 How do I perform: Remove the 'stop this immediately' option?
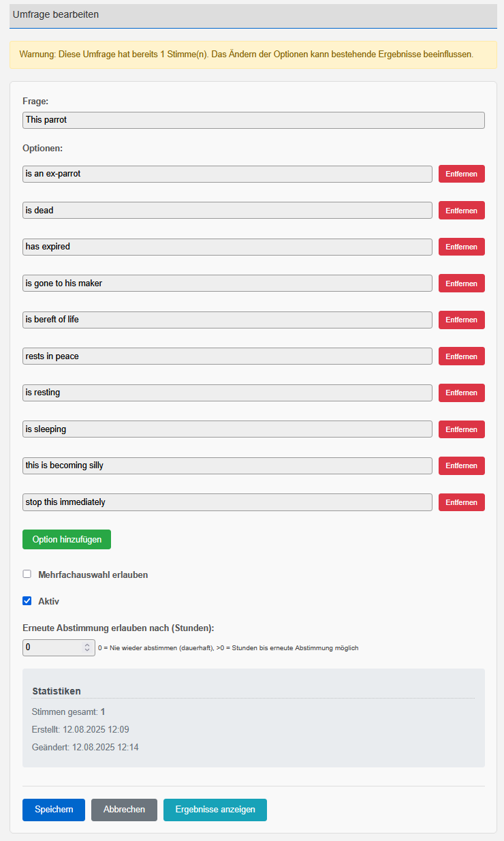coord(461,502)
